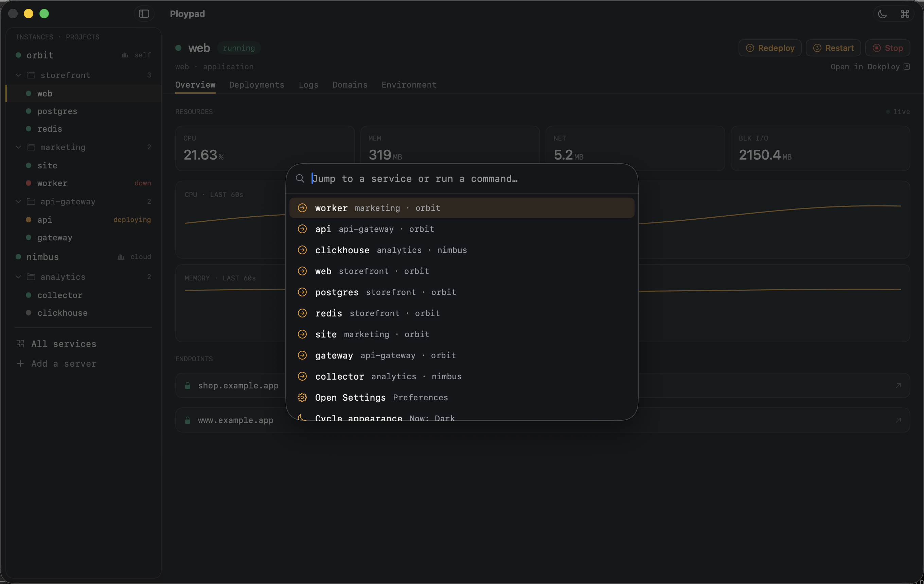Toggle dark mode moon icon
924x584 pixels.
[x=882, y=14]
